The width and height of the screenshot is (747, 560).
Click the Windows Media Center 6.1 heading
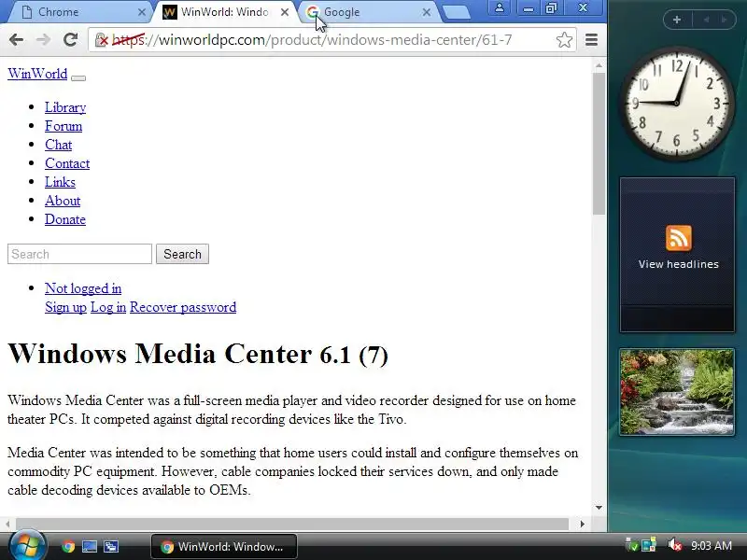pos(198,355)
